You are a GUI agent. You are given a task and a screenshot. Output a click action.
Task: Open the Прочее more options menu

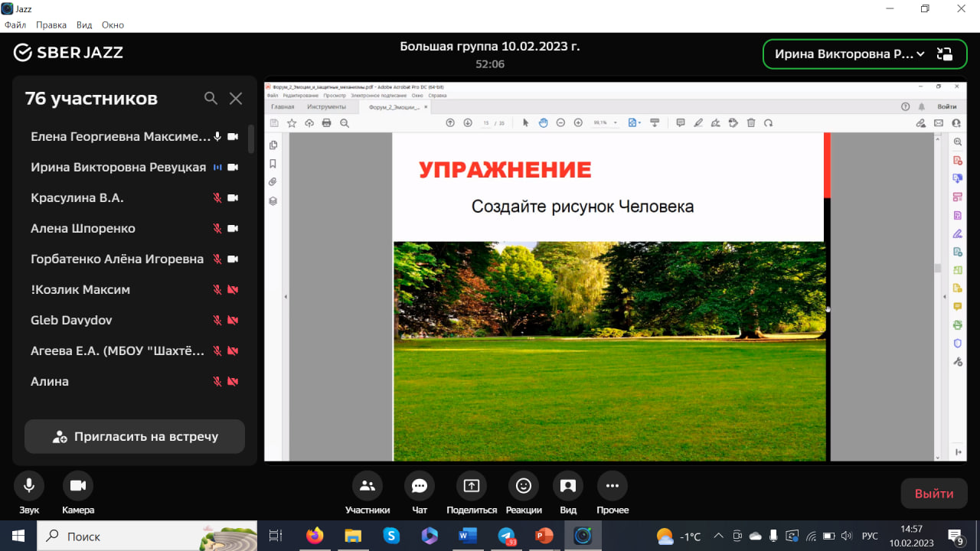(x=612, y=494)
